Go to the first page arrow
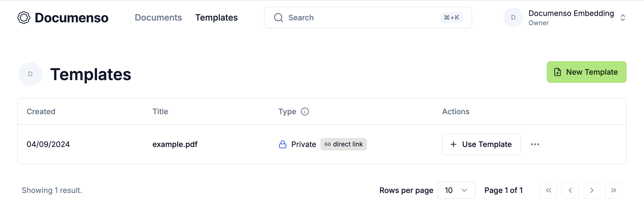644x216 pixels. [549, 190]
